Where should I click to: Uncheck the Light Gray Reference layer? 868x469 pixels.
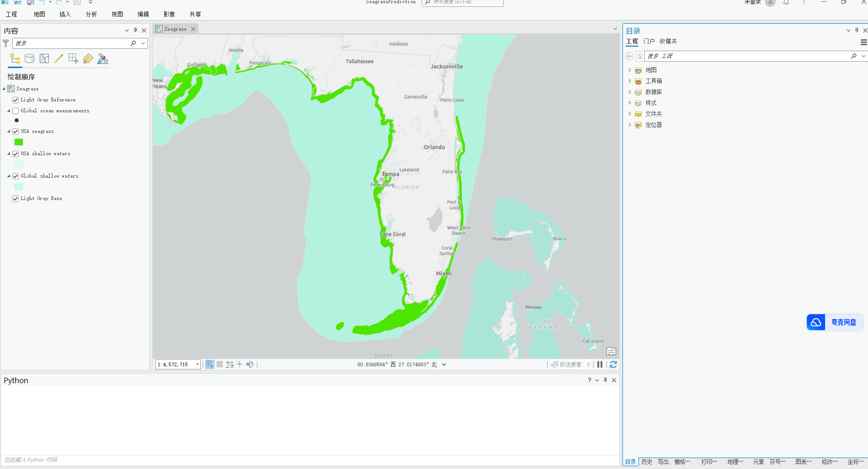pos(15,100)
